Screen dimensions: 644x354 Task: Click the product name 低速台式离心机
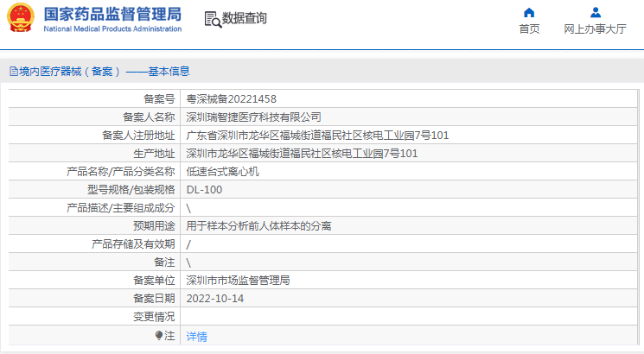pos(223,171)
